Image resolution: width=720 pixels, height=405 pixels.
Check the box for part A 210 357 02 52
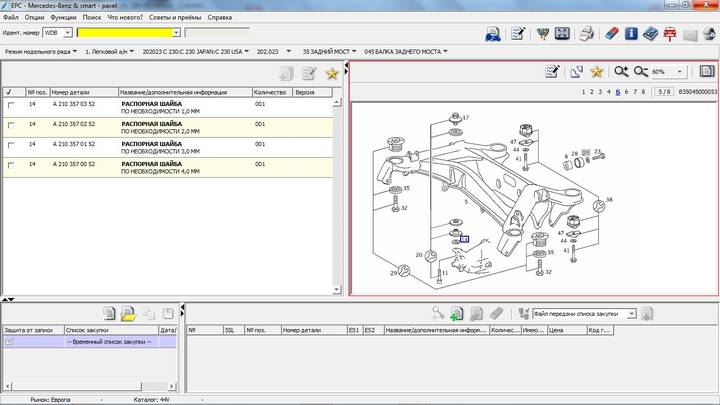10,125
